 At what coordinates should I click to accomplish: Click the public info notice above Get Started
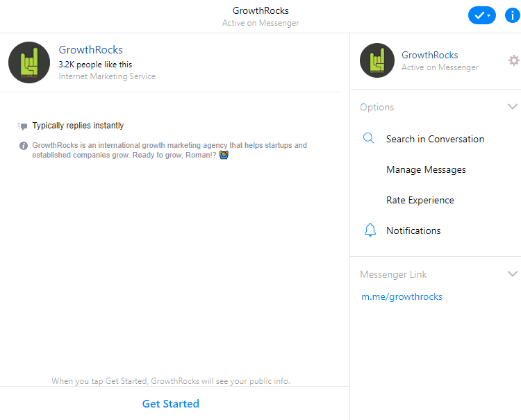pos(171,381)
